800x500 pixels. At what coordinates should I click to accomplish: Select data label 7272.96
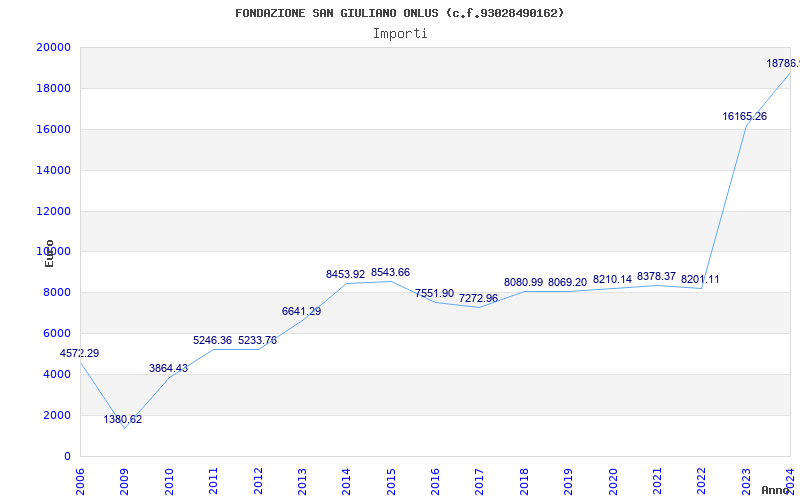(x=478, y=298)
